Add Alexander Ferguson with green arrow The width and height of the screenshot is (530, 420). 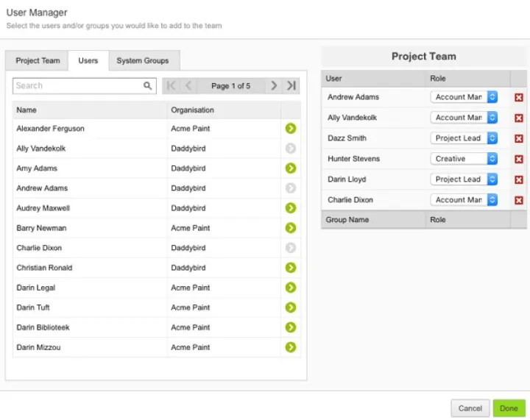point(290,128)
